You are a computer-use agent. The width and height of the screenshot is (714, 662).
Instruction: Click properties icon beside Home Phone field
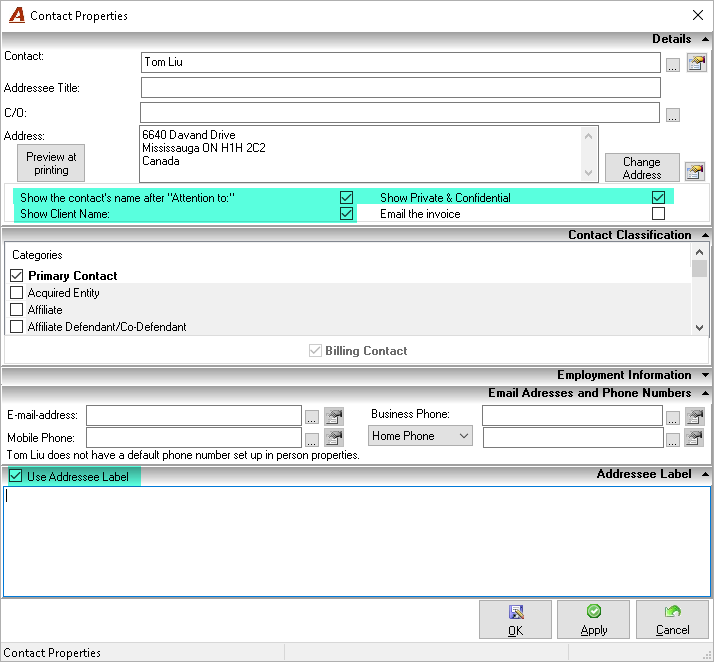(694, 438)
